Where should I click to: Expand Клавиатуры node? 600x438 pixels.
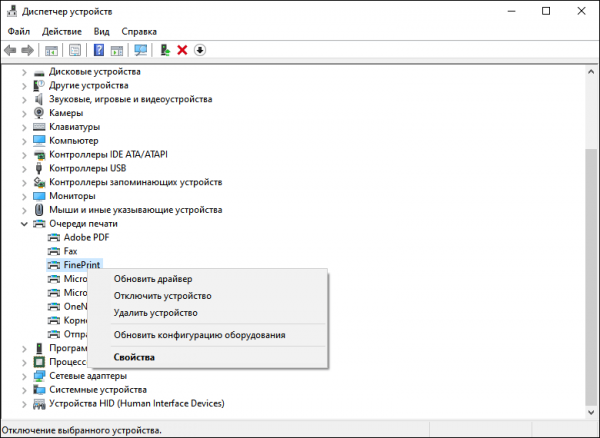click(x=24, y=127)
